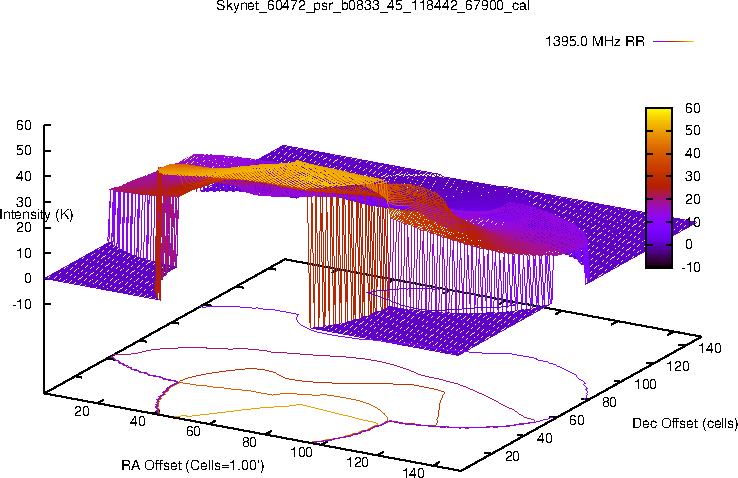Click the Dec Offset (cells) axis label
This screenshot has height=478, width=738.
685,423
